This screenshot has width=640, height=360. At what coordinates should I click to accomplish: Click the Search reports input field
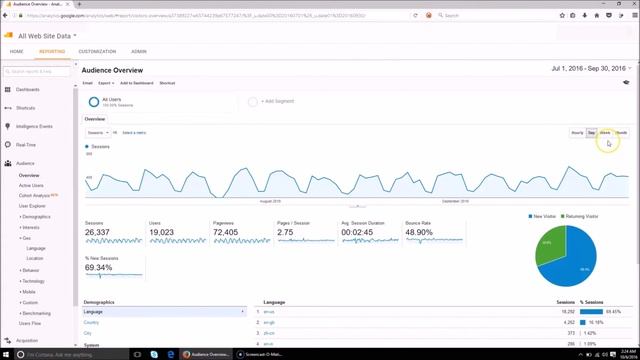tap(37, 71)
